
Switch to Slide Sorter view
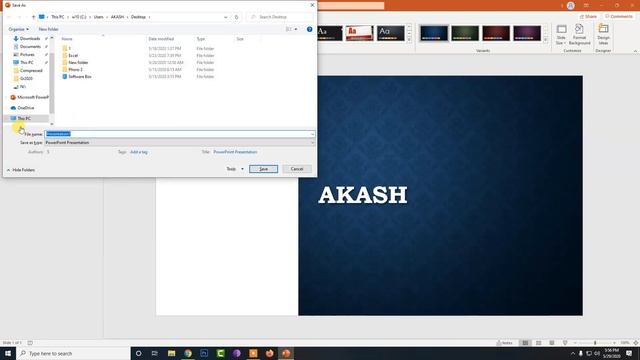click(538, 343)
